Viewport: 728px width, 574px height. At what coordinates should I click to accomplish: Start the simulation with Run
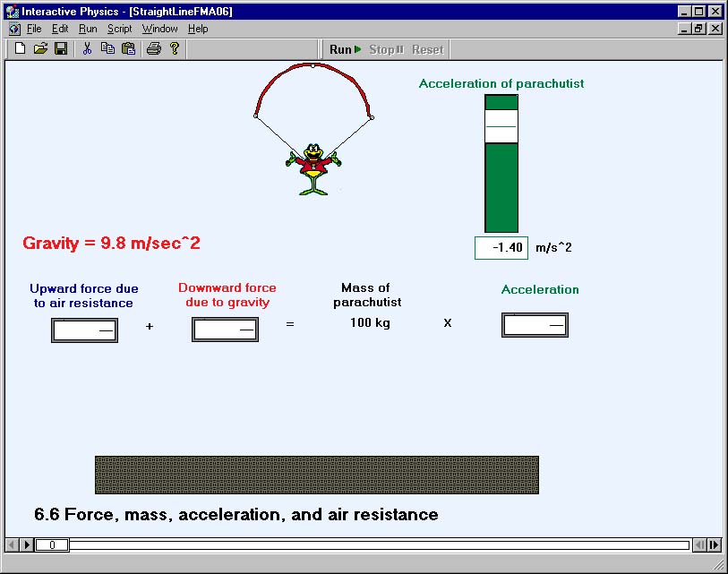(x=345, y=49)
